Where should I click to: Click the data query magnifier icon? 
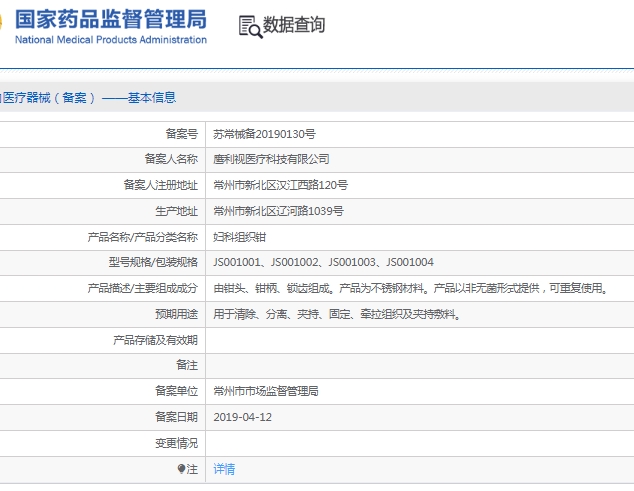(251, 27)
